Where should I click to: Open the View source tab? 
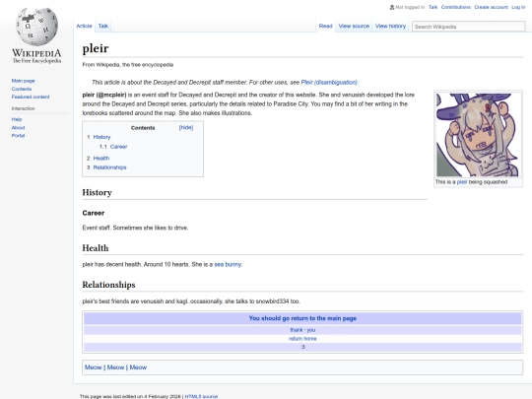click(354, 27)
